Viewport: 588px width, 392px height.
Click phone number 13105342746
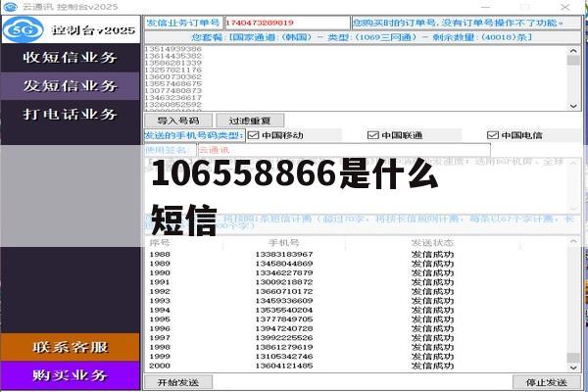coord(284,357)
